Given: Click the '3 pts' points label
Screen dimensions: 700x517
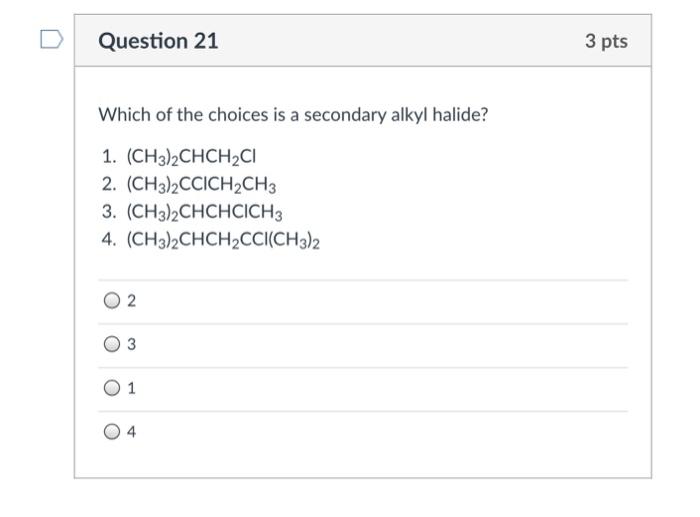Looking at the screenshot, I should tap(606, 41).
